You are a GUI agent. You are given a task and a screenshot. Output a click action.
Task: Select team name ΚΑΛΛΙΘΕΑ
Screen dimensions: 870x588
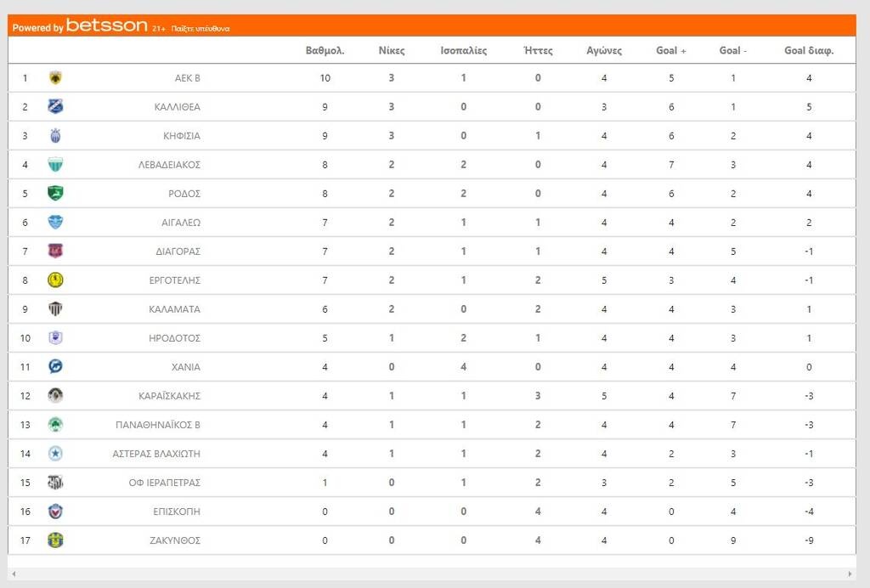[x=177, y=107]
